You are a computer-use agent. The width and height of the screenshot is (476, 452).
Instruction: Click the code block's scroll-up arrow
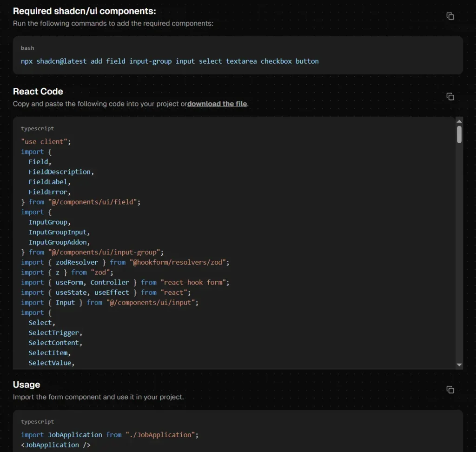tap(459, 122)
